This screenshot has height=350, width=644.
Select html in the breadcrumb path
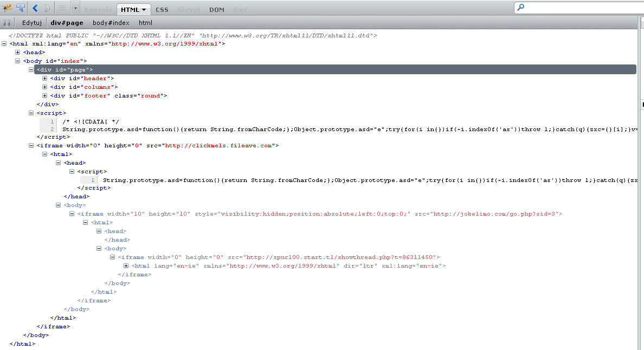pyautogui.click(x=145, y=23)
